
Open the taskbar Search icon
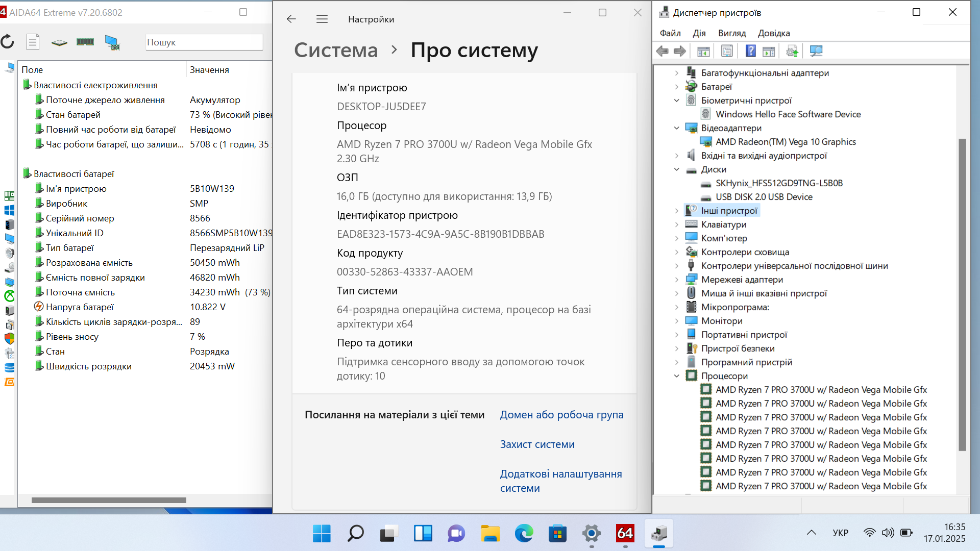(355, 534)
